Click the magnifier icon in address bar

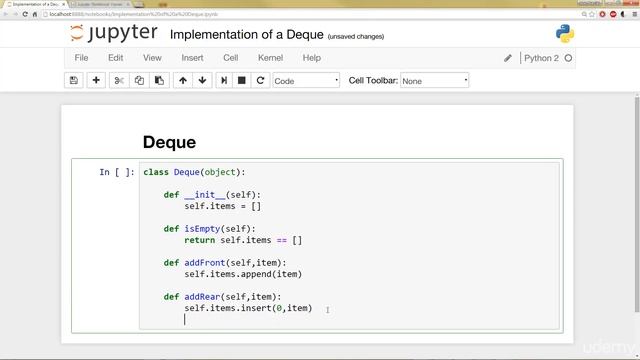tap(584, 14)
